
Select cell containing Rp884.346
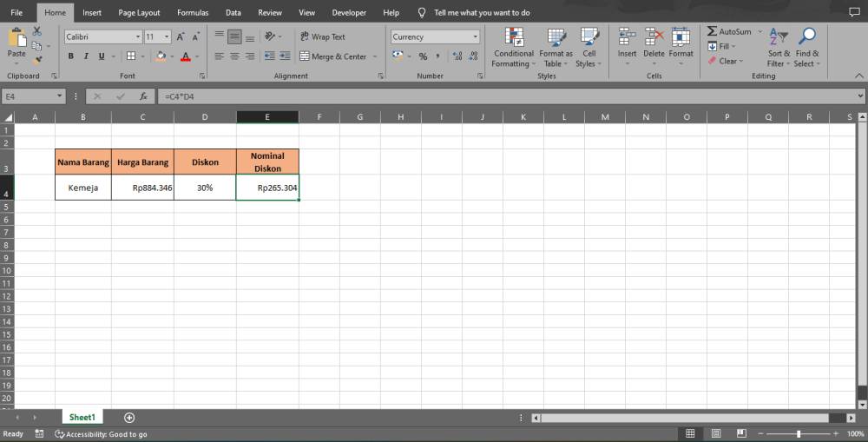click(142, 188)
